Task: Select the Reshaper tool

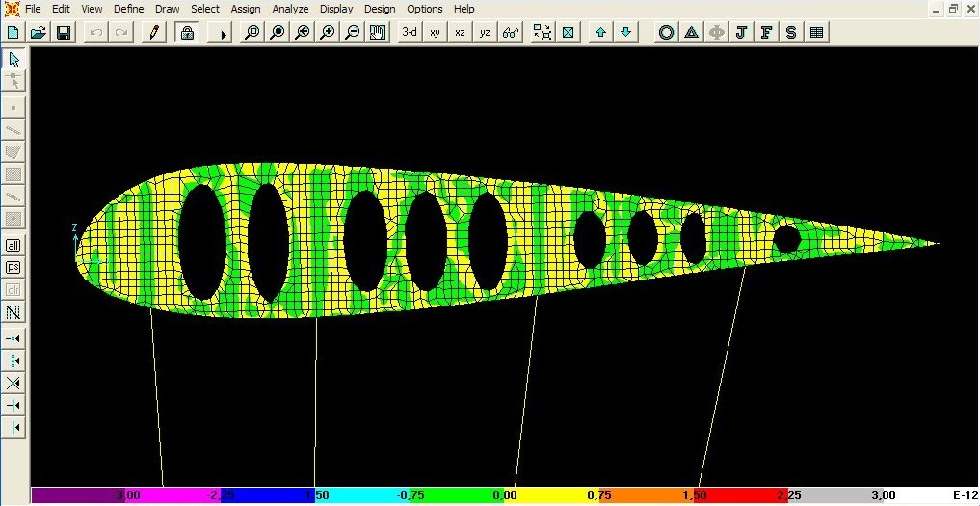Action: point(13,79)
